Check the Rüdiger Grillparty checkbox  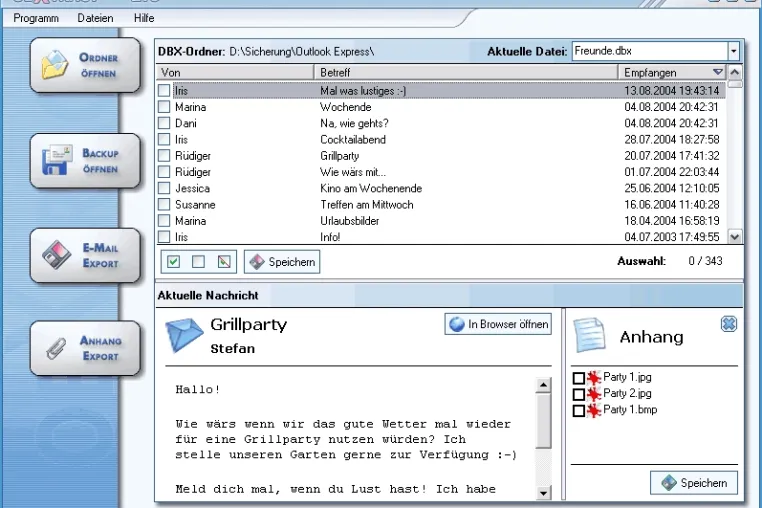click(164, 156)
